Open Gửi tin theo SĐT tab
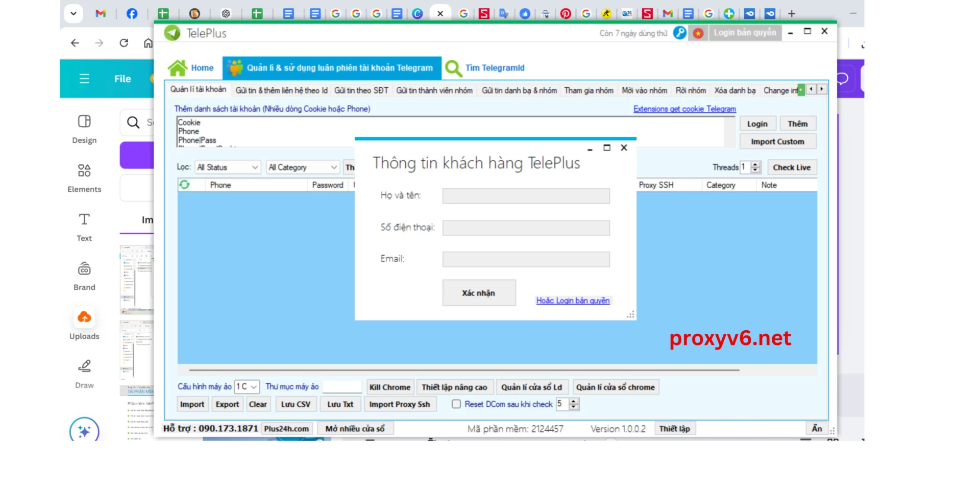This screenshot has width=980, height=490. pyautogui.click(x=361, y=90)
